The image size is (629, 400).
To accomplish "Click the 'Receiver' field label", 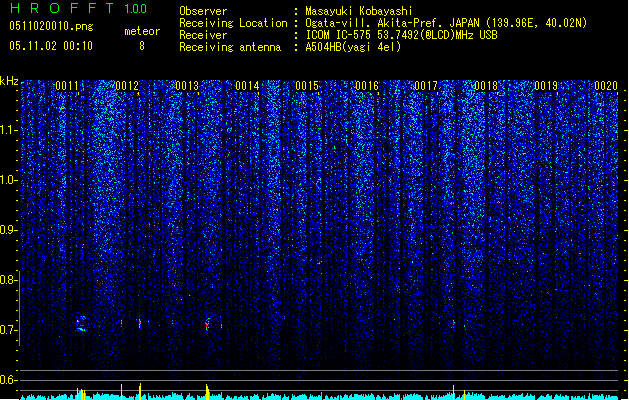I will coord(203,35).
